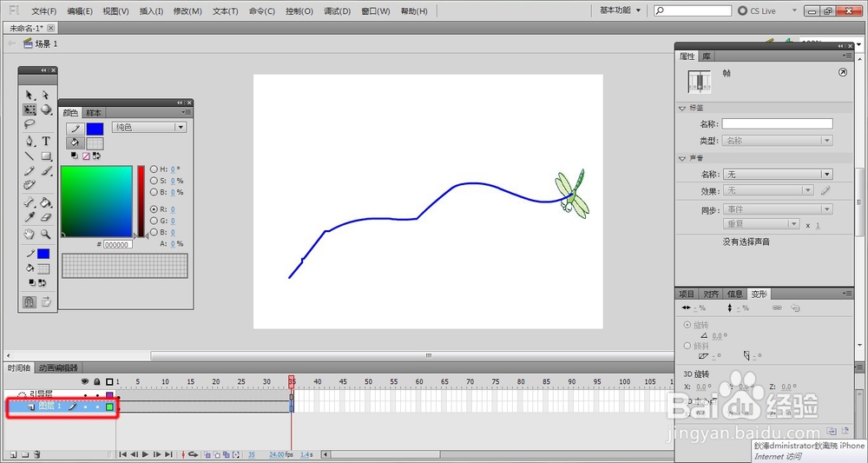
Task: Select the 3D Rotation tool
Action: (46, 109)
